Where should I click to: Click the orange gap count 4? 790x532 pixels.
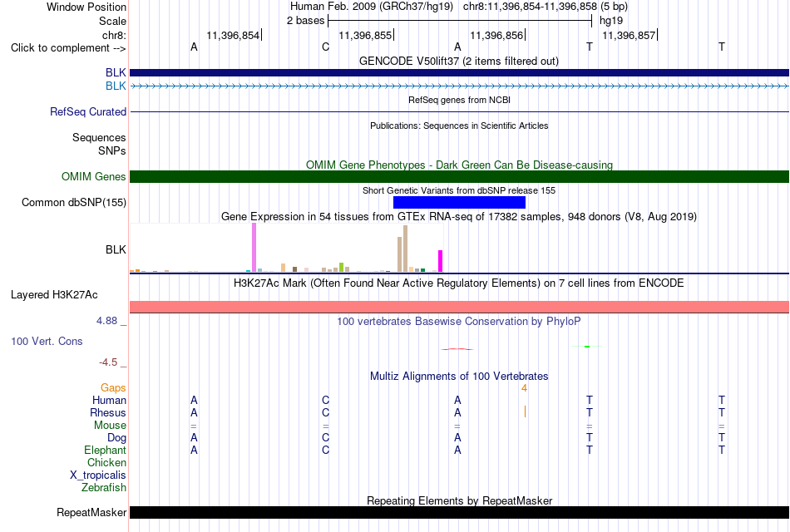524,388
